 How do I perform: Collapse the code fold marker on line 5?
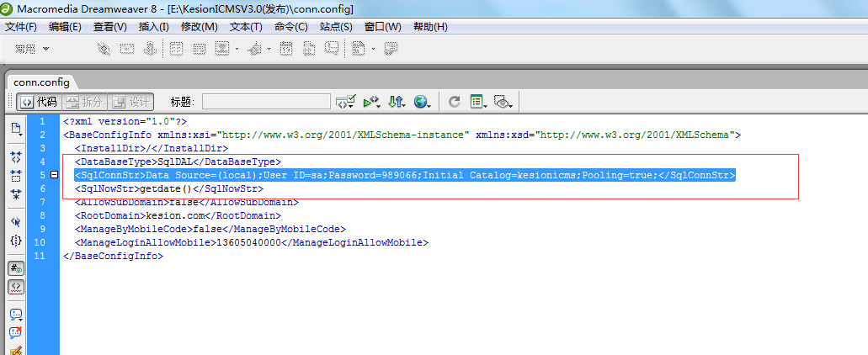pos(55,175)
